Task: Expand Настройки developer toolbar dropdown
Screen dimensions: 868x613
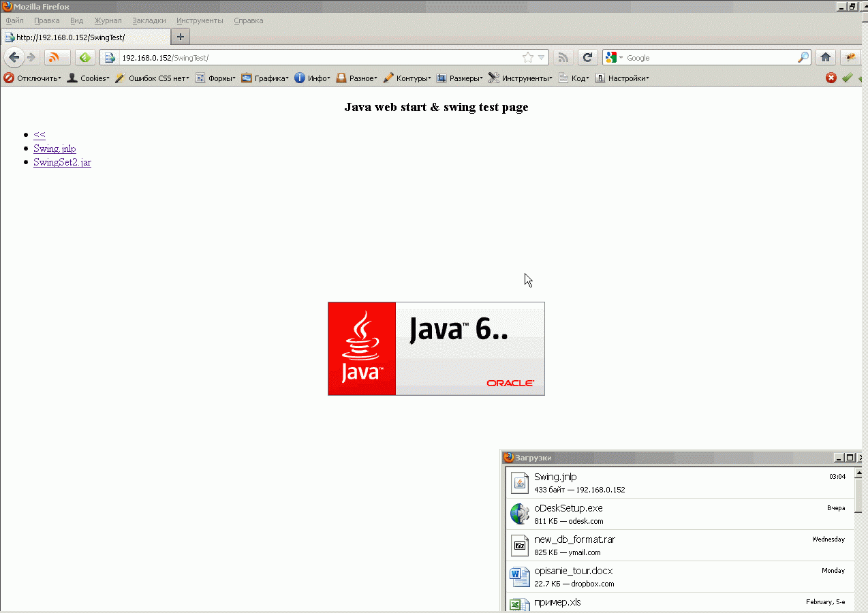Action: pos(622,78)
